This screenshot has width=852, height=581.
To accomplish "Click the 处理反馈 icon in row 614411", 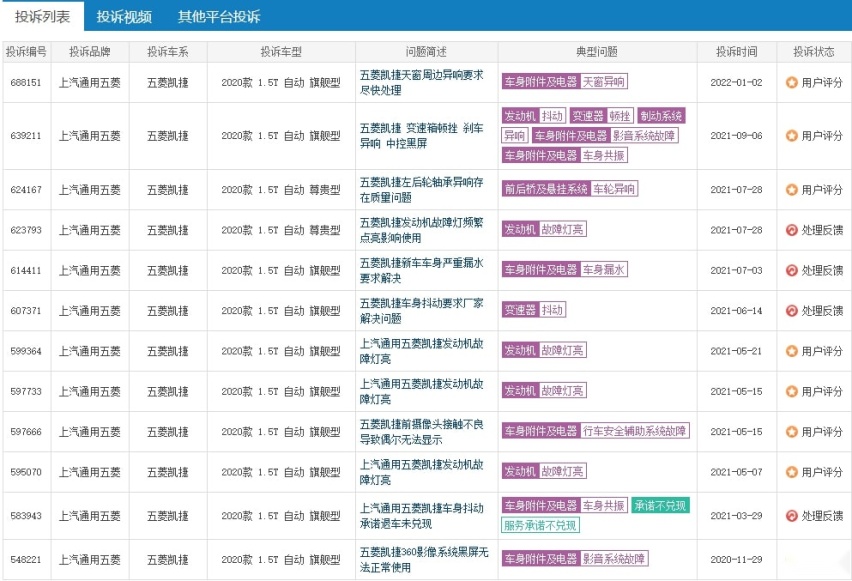I will 792,270.
